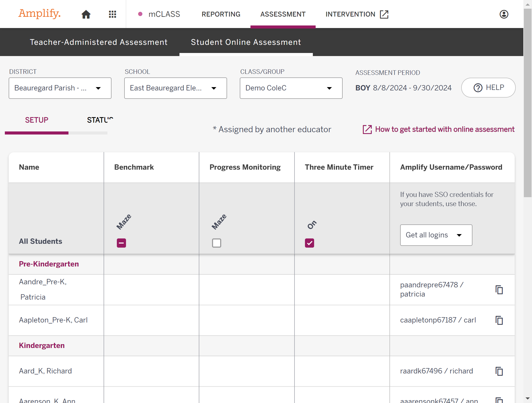Click the credentials text raardk67496 / richard

437,371
